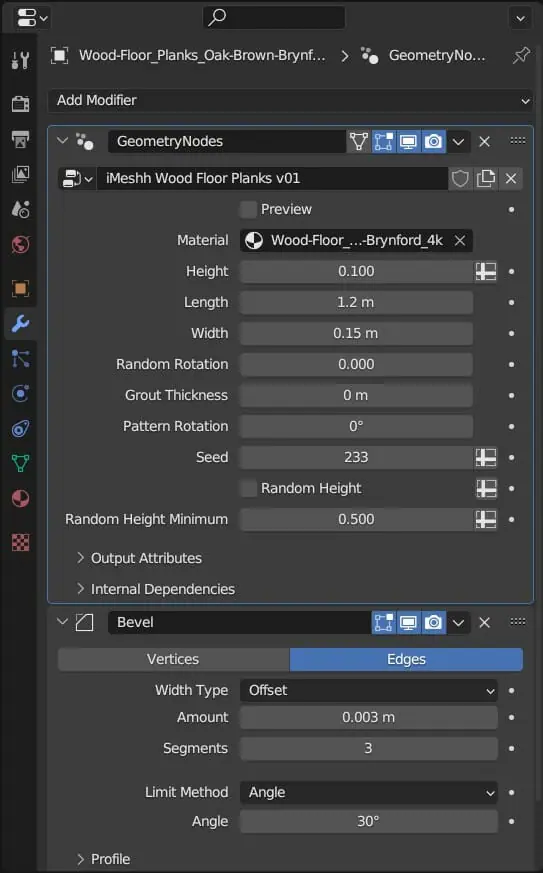Viewport: 543px width, 873px height.
Task: Open the Output properties tab
Action: point(20,139)
